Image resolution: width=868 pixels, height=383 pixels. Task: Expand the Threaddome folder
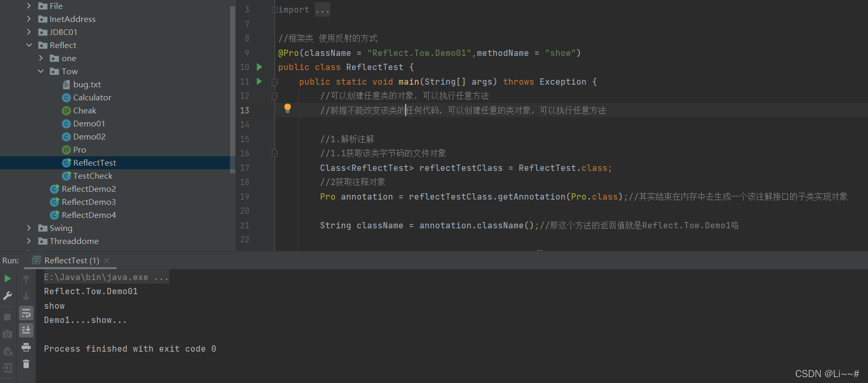[29, 241]
